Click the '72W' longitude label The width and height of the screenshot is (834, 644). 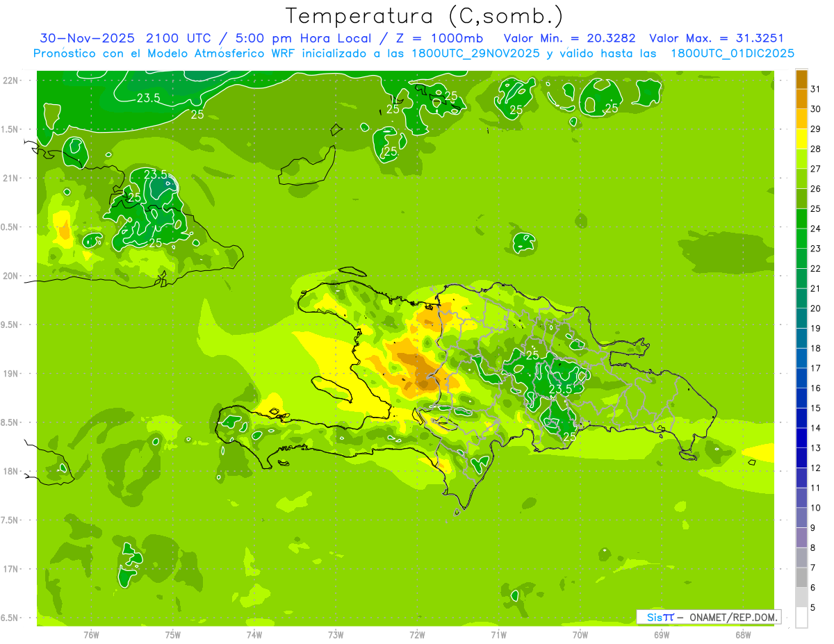pos(417,634)
